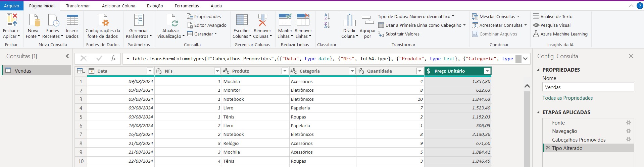Image resolution: width=644 pixels, height=167 pixels.
Task: Open Tipo de Dados dropdown
Action: click(416, 16)
